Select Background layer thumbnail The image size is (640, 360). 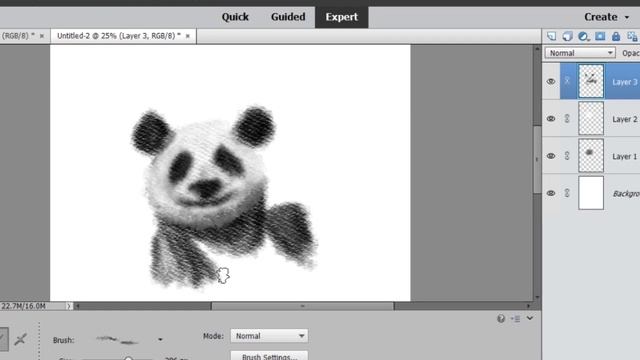click(591, 193)
